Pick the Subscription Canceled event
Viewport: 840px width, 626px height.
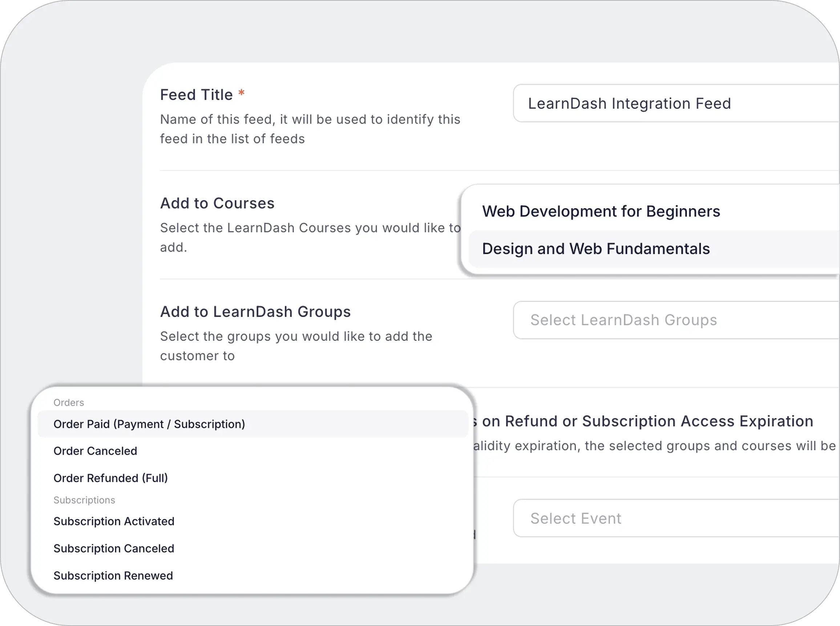coord(114,549)
